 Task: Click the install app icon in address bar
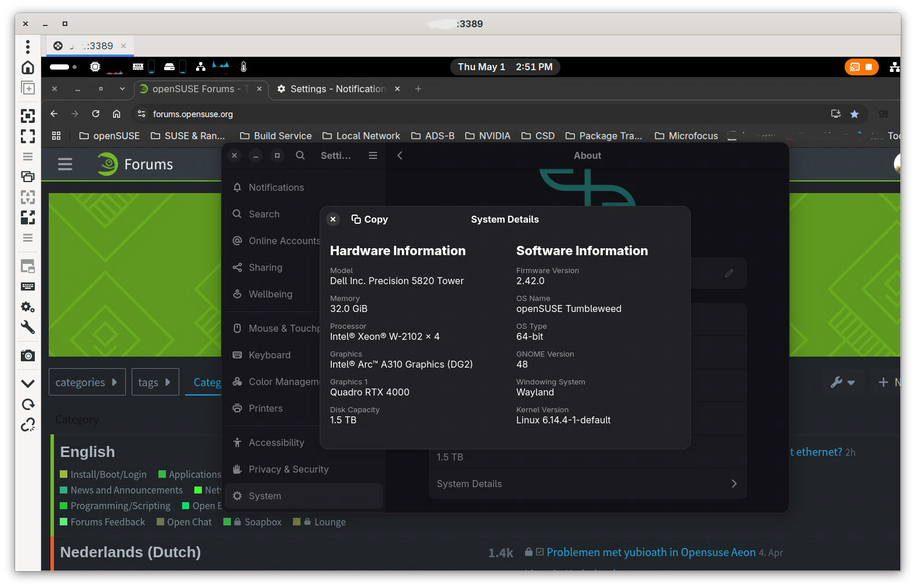click(836, 114)
